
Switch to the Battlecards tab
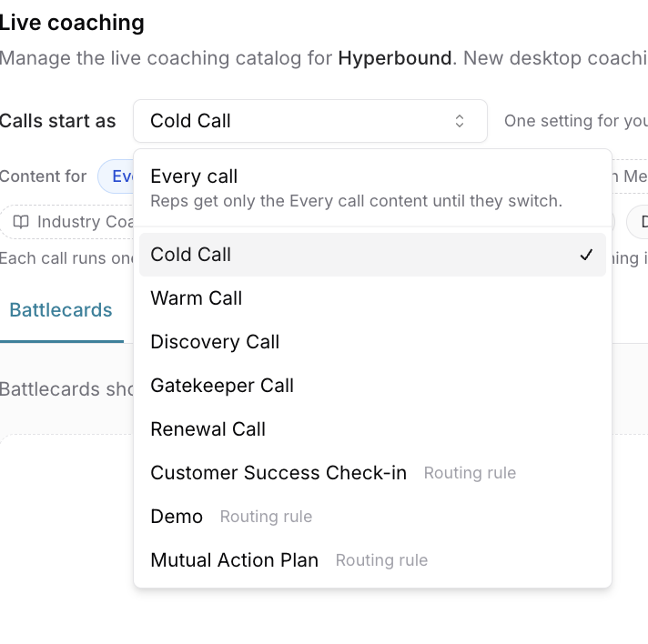coord(61,310)
